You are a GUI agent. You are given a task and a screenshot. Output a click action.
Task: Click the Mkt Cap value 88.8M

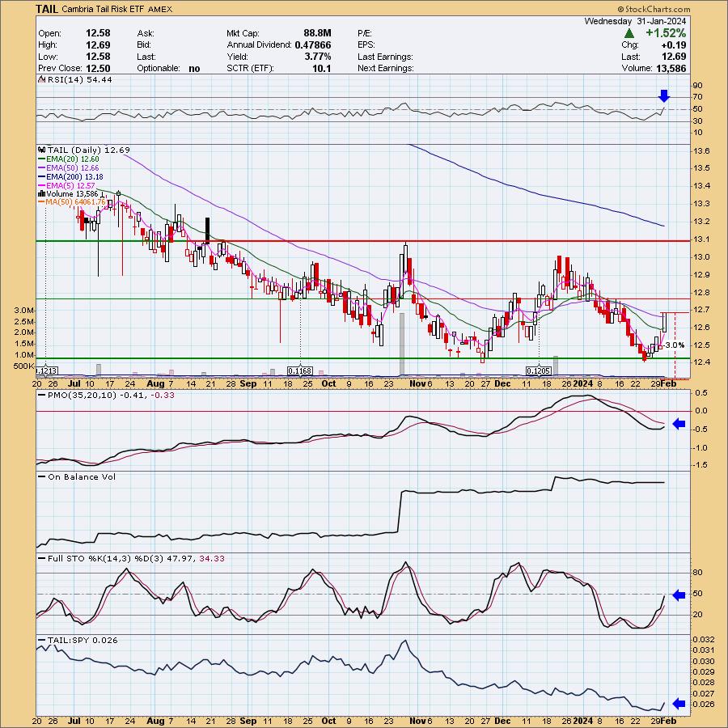318,33
